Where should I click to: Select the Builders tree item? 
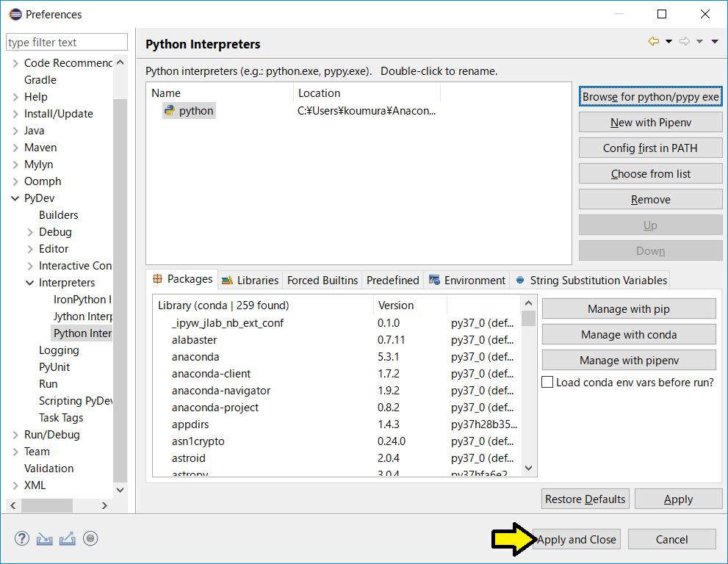point(59,215)
